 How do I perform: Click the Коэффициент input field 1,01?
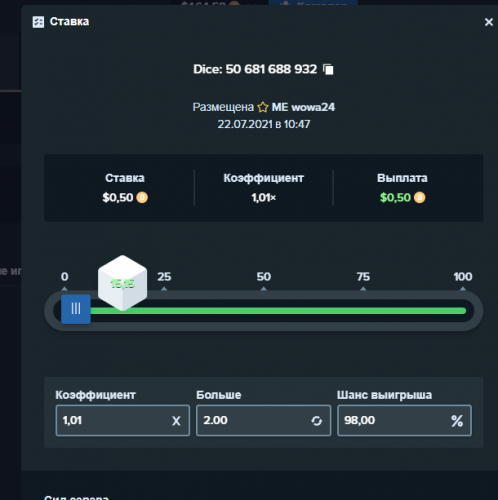pos(123,420)
